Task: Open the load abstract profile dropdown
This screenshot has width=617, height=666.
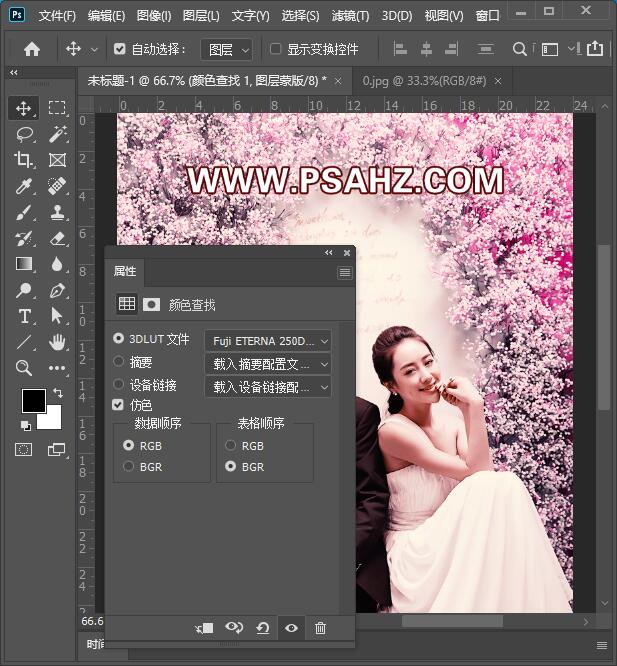Action: point(268,364)
